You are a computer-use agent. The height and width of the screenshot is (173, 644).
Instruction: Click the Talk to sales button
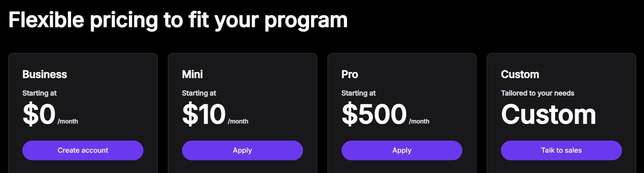pos(561,150)
